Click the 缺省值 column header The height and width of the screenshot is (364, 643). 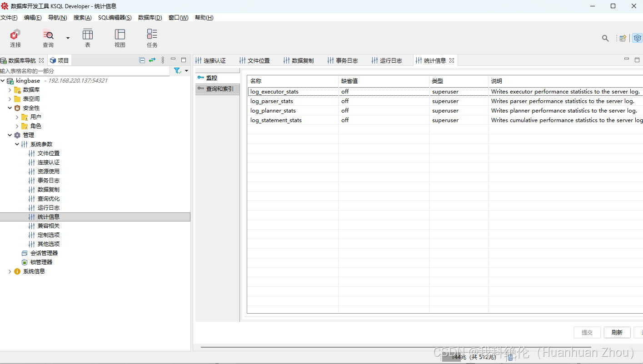pos(384,81)
